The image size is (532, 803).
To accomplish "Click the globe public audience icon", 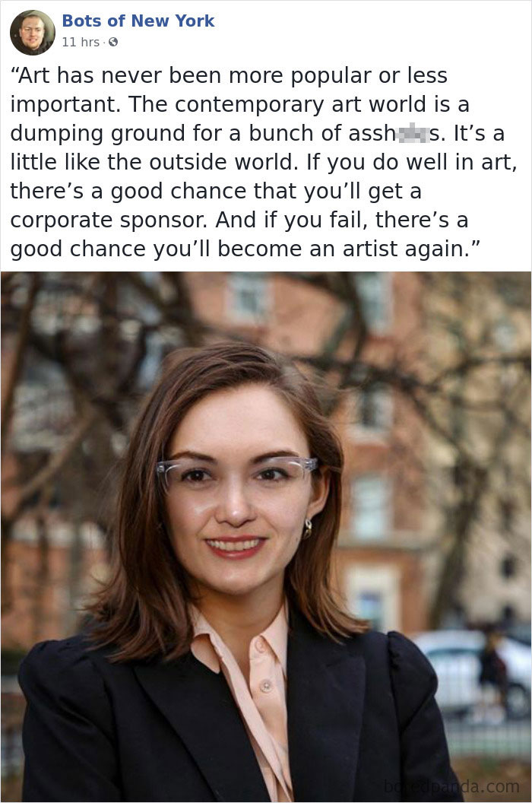I will (113, 42).
